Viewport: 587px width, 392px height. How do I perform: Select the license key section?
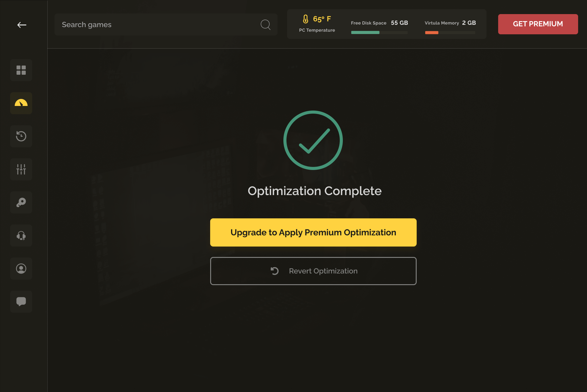21,202
